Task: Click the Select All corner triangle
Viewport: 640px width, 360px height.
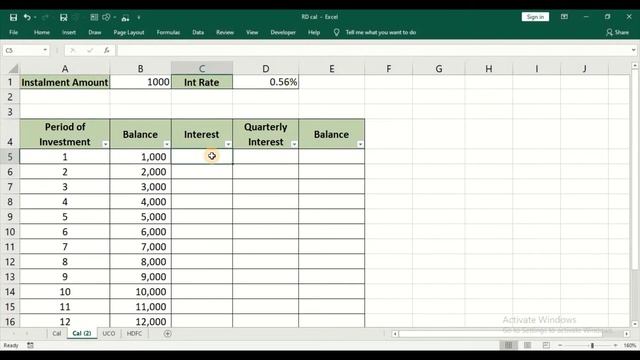Action: [13, 69]
